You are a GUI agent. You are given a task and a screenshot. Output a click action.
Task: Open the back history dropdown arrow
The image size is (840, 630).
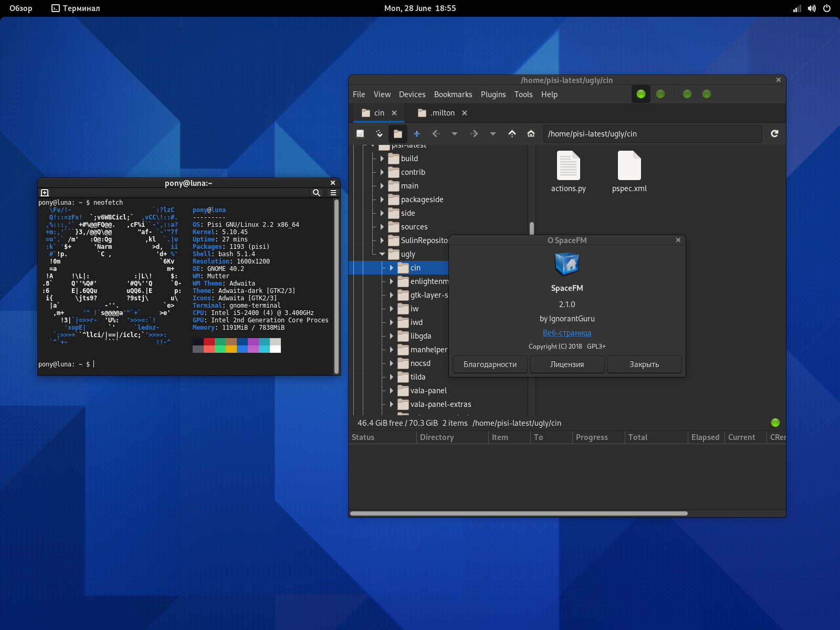tap(455, 134)
